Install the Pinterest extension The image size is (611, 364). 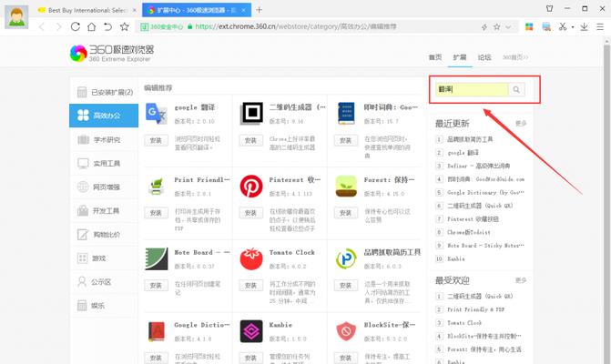(x=251, y=213)
